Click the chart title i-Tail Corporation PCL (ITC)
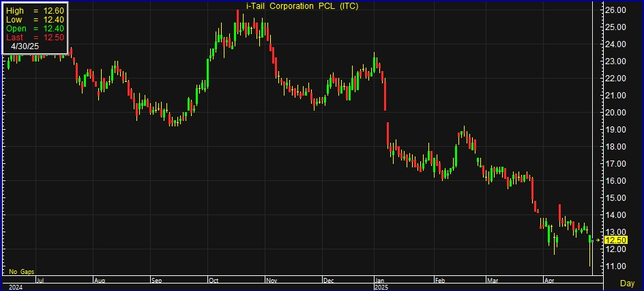 pyautogui.click(x=302, y=6)
